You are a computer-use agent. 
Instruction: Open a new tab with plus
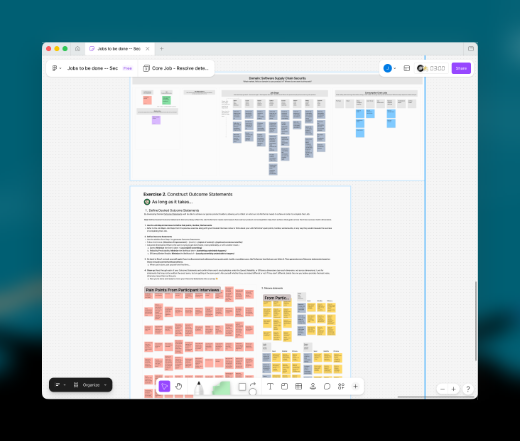click(161, 49)
